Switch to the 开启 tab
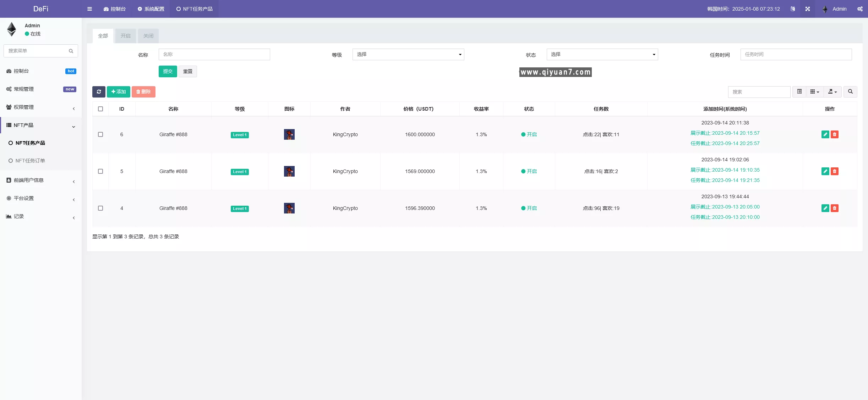Screen dimensions: 868x400 125,36
